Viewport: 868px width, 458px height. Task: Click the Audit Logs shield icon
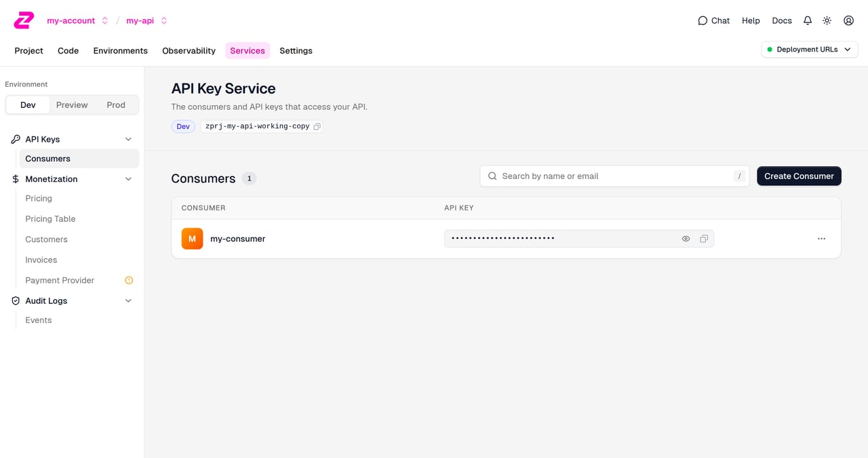point(16,301)
